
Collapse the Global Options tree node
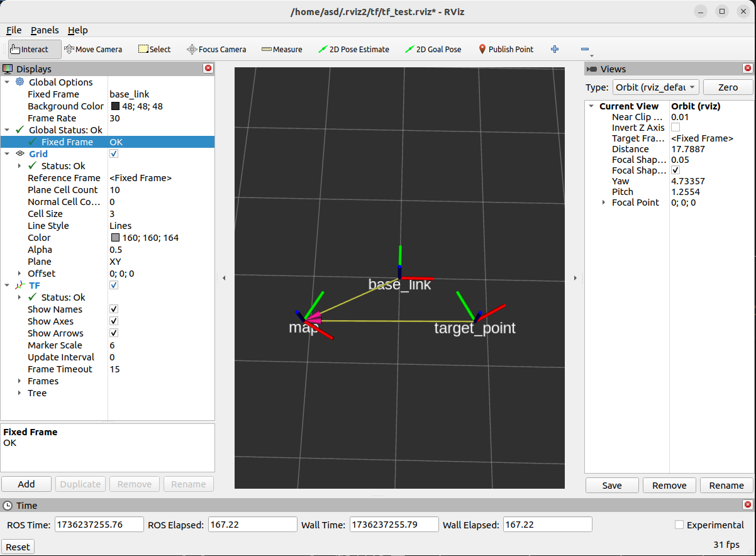[7, 82]
